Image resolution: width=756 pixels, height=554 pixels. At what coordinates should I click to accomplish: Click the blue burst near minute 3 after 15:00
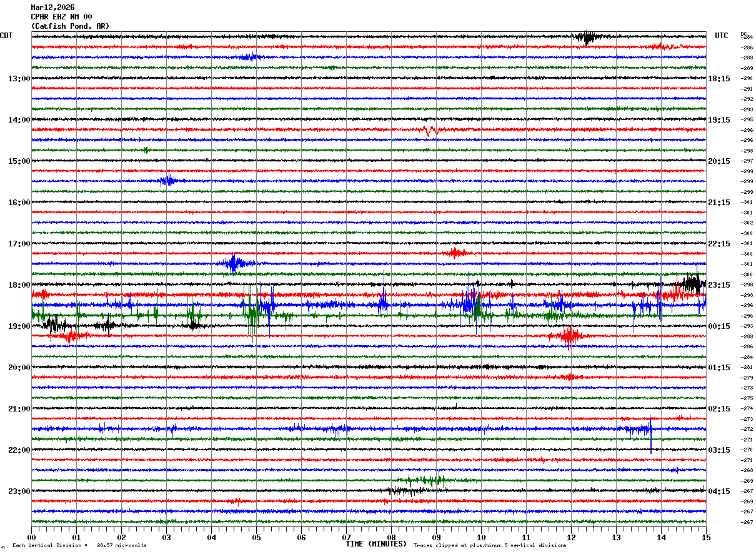point(167,181)
